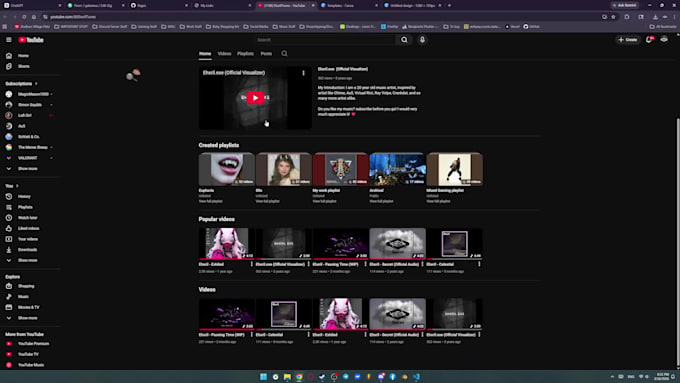Screen dimensions: 680x383
Task: Open the featured video title link beside the player
Action: (x=343, y=69)
